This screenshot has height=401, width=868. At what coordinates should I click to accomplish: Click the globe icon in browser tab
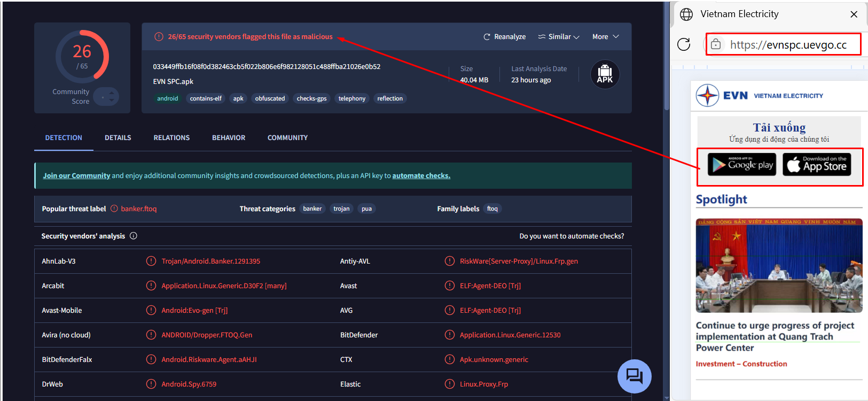click(x=686, y=14)
